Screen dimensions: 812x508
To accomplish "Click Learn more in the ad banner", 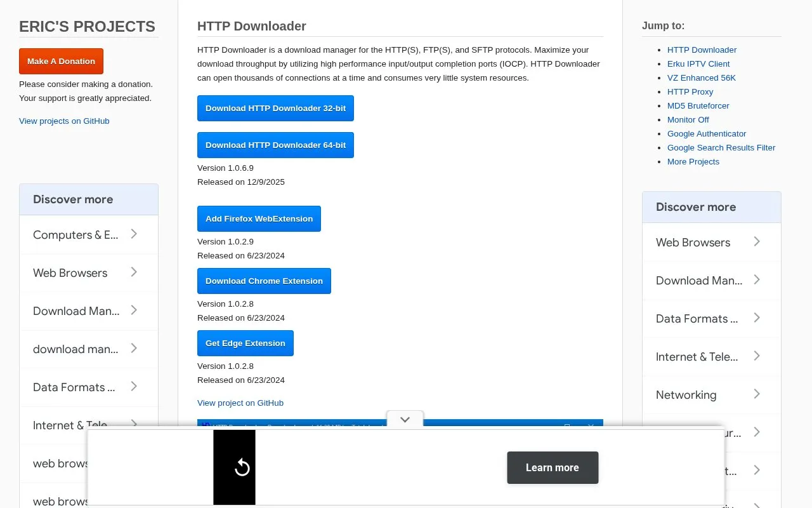I will click(553, 467).
